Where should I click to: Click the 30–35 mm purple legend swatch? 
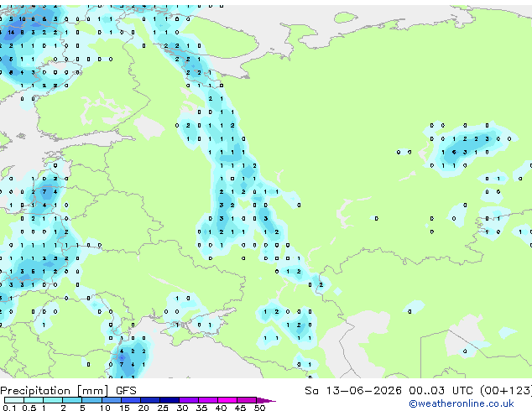[x=189, y=400]
